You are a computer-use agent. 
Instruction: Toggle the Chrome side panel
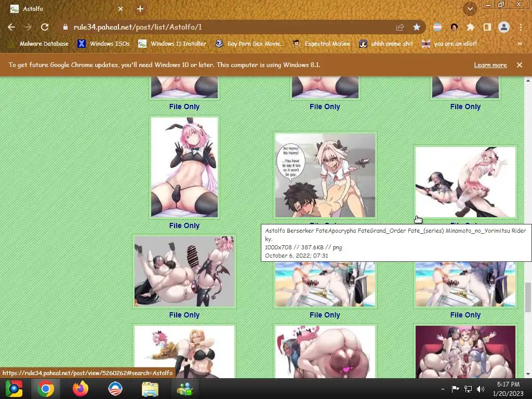tap(487, 27)
